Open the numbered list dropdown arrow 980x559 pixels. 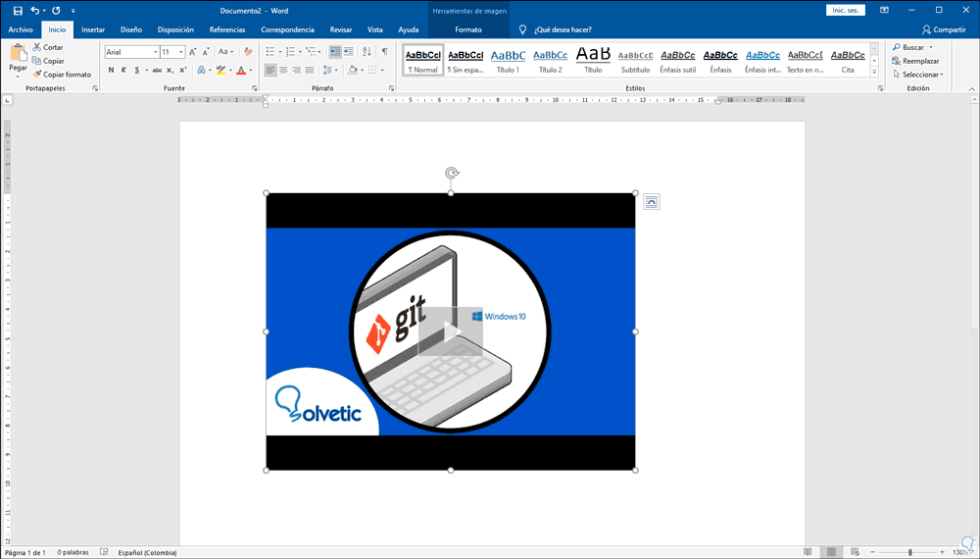[x=300, y=52]
